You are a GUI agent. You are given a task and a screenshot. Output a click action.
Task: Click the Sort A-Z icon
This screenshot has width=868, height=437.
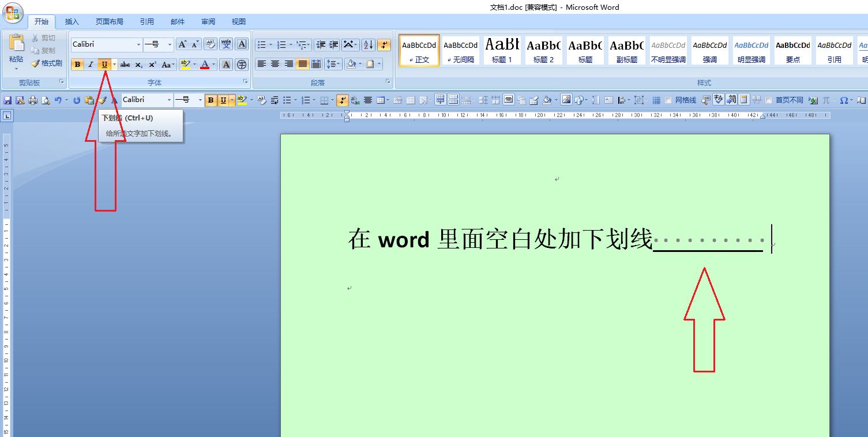[x=368, y=44]
